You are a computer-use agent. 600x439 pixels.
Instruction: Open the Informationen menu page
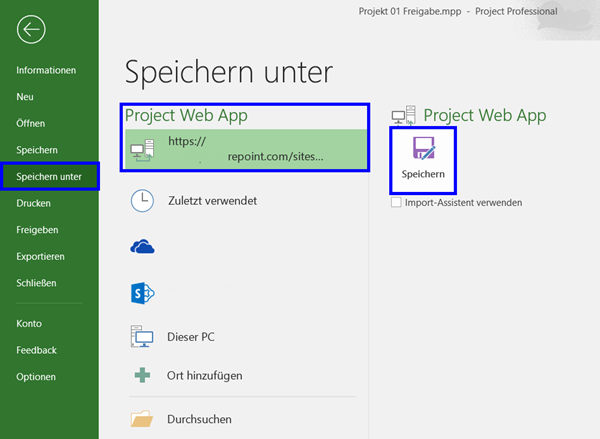46,71
